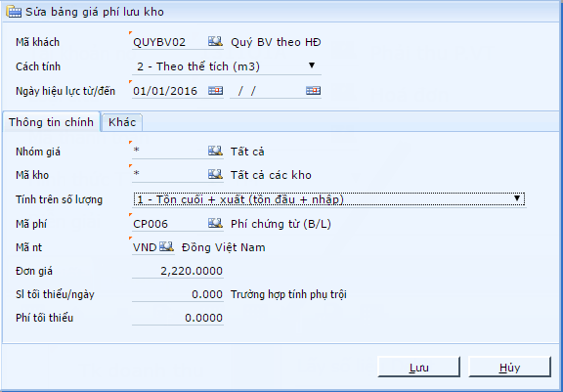
Task: Select the Thông tin chính tab
Action: (x=51, y=122)
